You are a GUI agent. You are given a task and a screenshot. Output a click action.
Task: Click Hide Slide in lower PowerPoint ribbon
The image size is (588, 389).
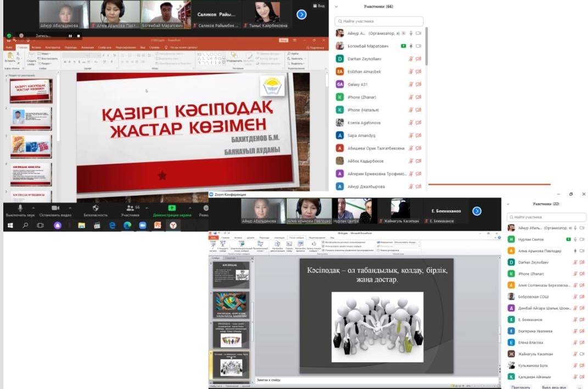tap(289, 246)
